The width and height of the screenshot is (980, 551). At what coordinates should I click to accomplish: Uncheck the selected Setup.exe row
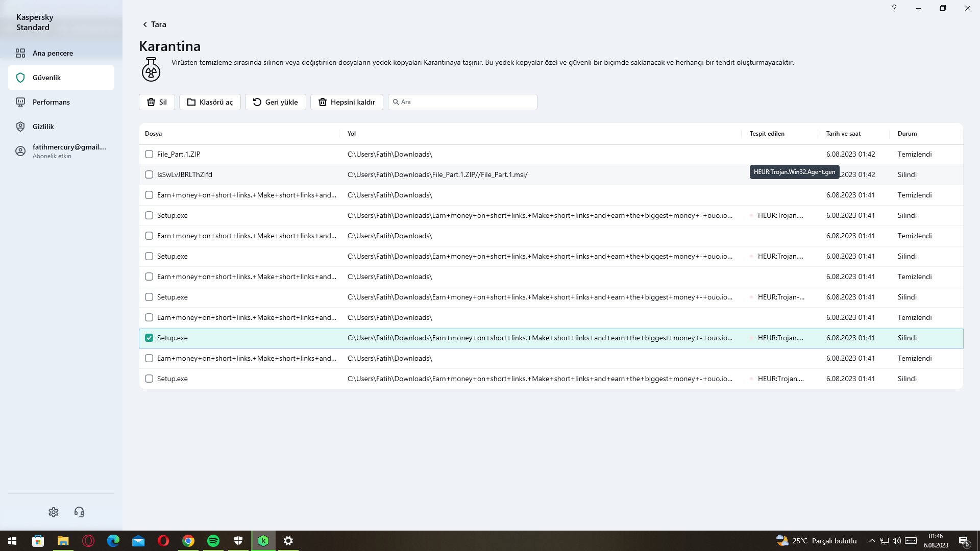149,338
